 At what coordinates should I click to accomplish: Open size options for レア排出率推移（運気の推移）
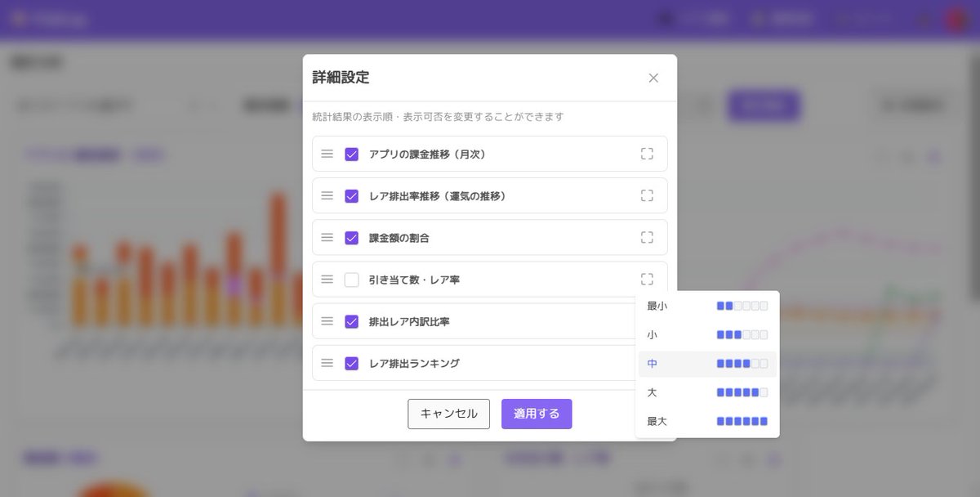pos(647,195)
